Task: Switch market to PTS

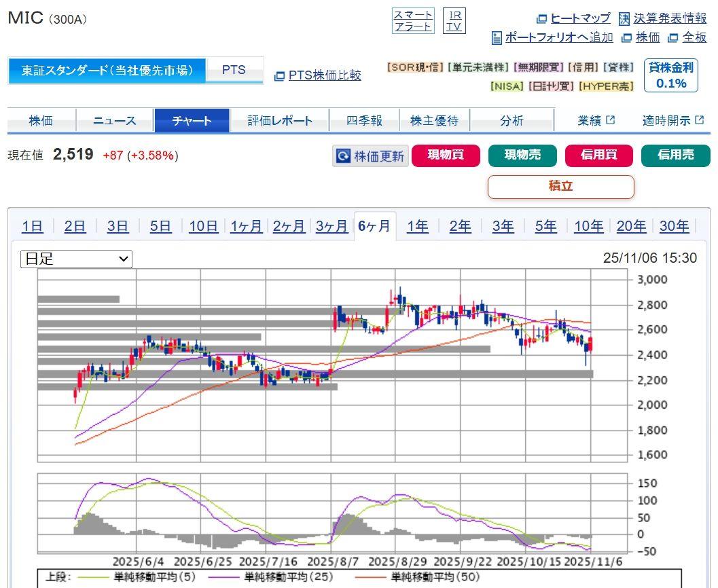Action: point(234,70)
